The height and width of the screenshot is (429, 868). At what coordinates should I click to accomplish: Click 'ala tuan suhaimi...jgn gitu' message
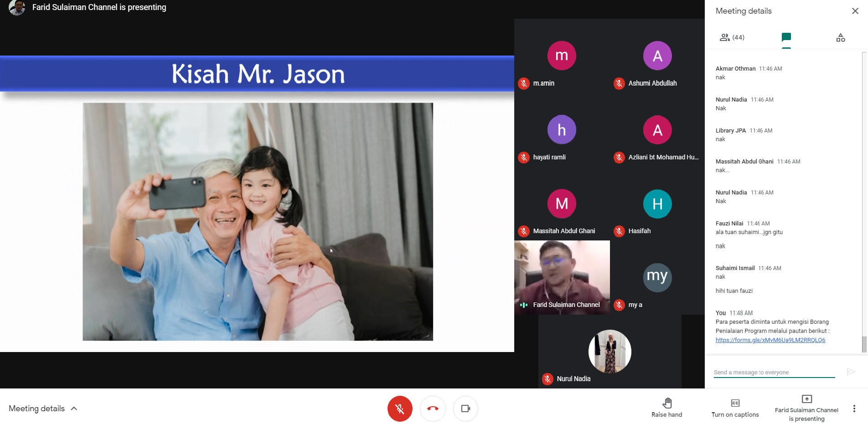(x=749, y=232)
